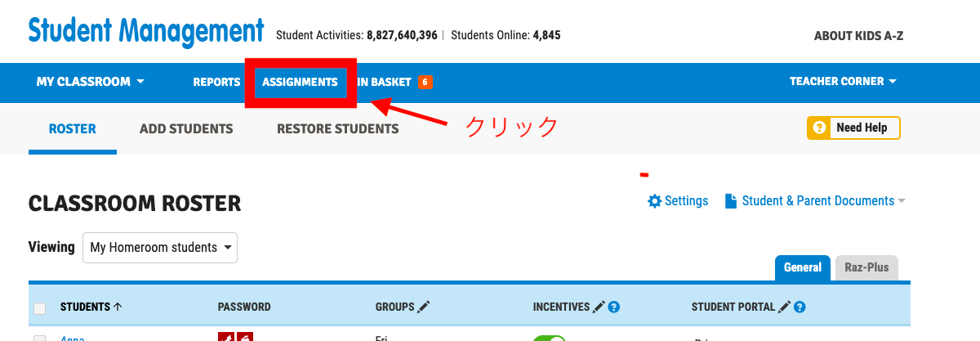
Task: Switch to the Raz-Plus tab
Action: 866,268
